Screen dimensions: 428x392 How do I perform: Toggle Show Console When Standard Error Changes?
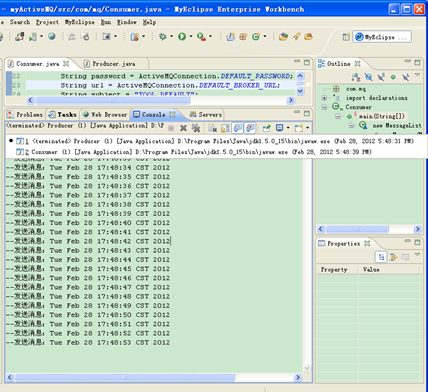coord(250,128)
